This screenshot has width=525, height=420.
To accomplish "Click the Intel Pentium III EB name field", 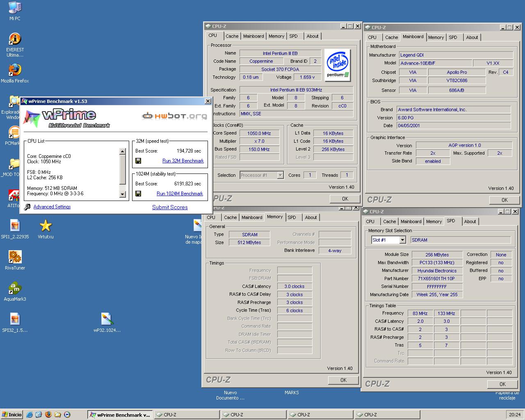I will (x=280, y=53).
